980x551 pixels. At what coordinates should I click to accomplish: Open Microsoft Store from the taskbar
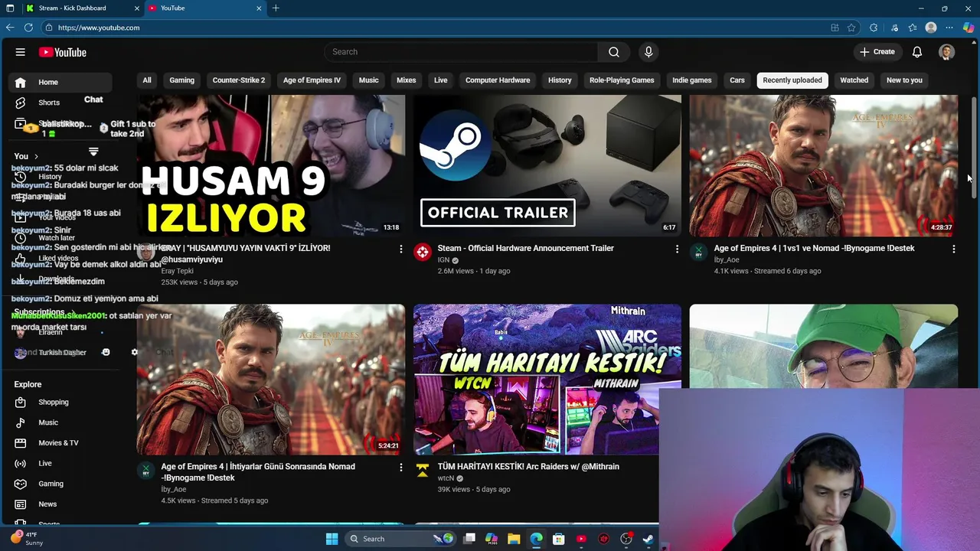(x=559, y=539)
